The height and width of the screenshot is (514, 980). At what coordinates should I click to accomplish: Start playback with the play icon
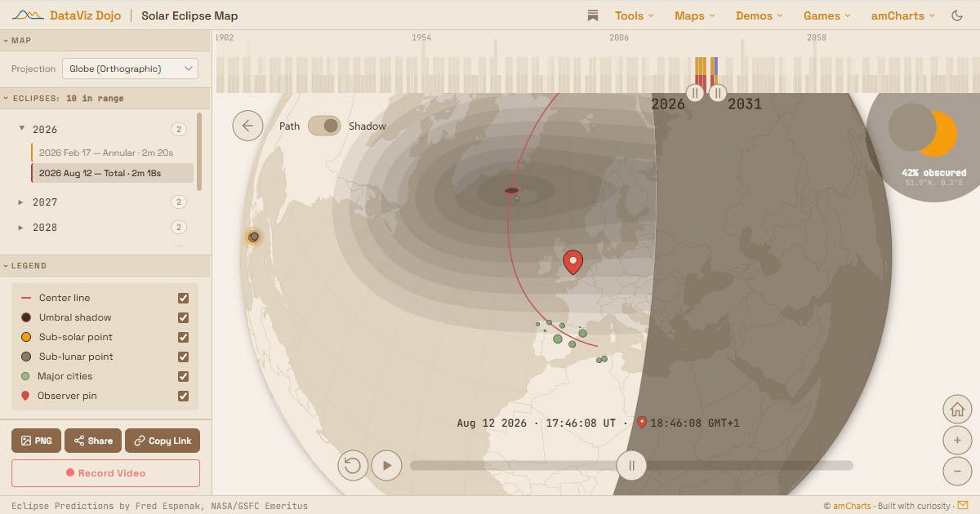click(x=385, y=465)
